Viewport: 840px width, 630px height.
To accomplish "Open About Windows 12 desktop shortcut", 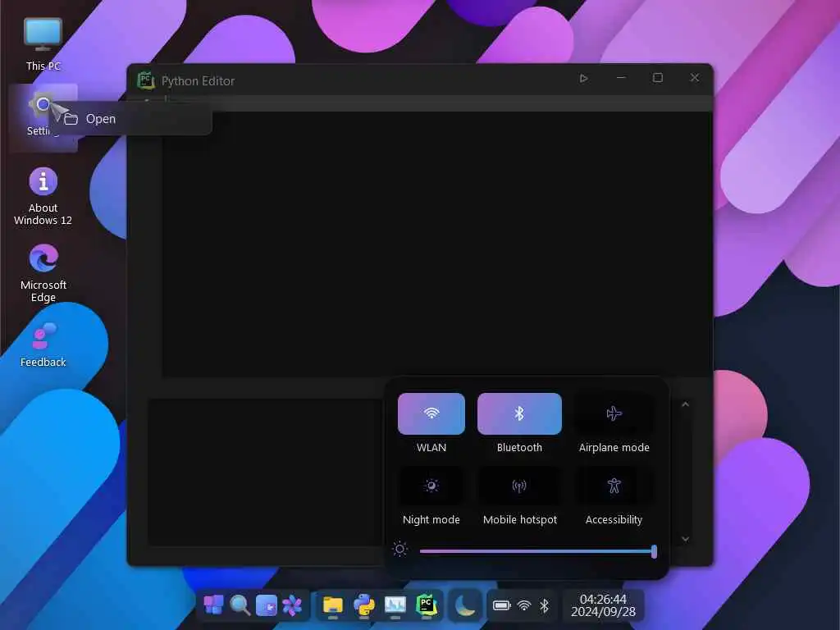I will click(x=43, y=196).
